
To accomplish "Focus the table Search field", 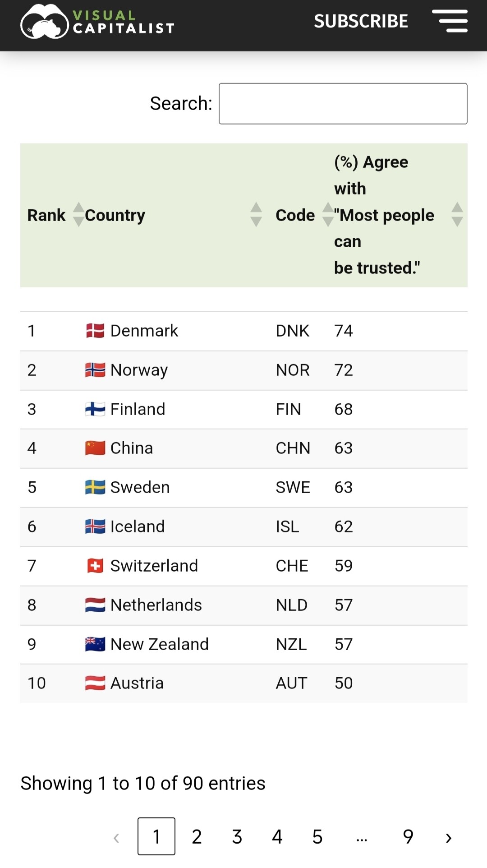I will 343,104.
